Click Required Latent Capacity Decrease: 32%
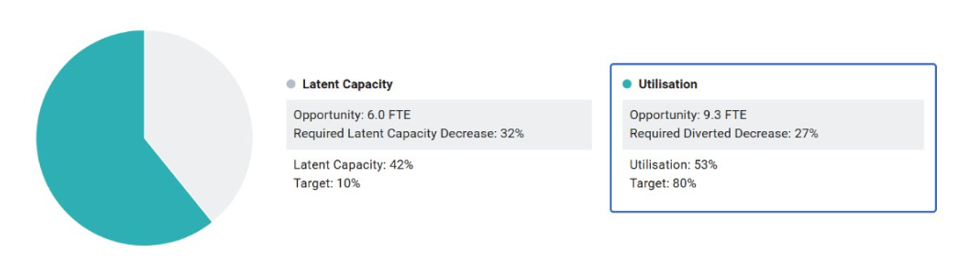 tap(408, 134)
